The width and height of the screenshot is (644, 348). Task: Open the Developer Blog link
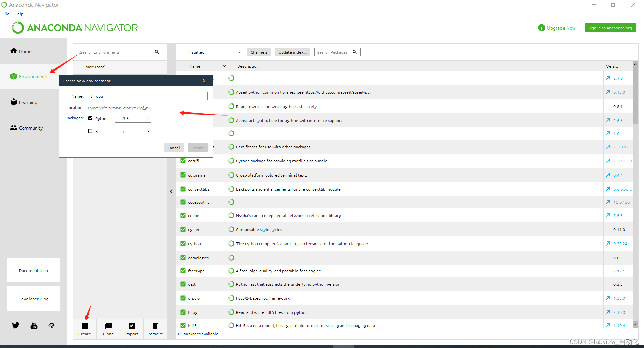click(34, 299)
